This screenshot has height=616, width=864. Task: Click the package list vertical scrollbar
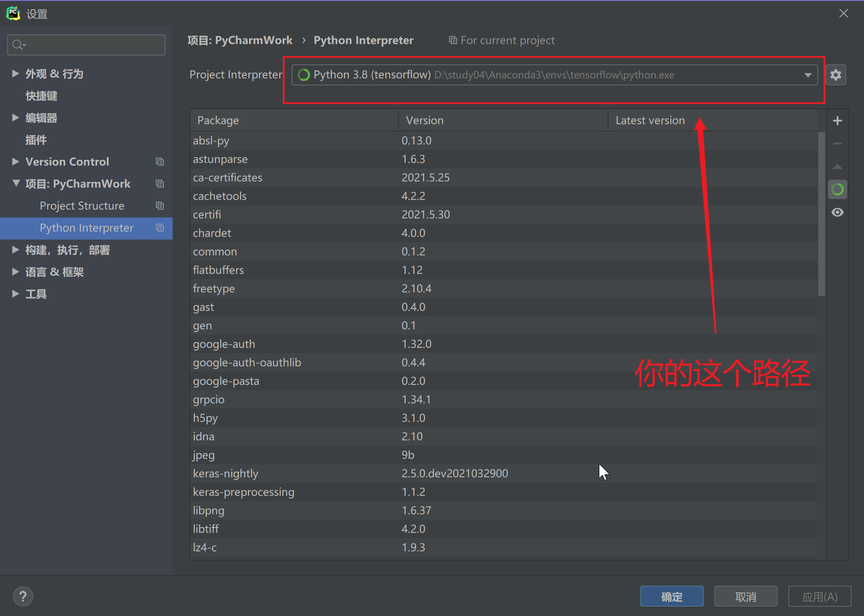(821, 214)
